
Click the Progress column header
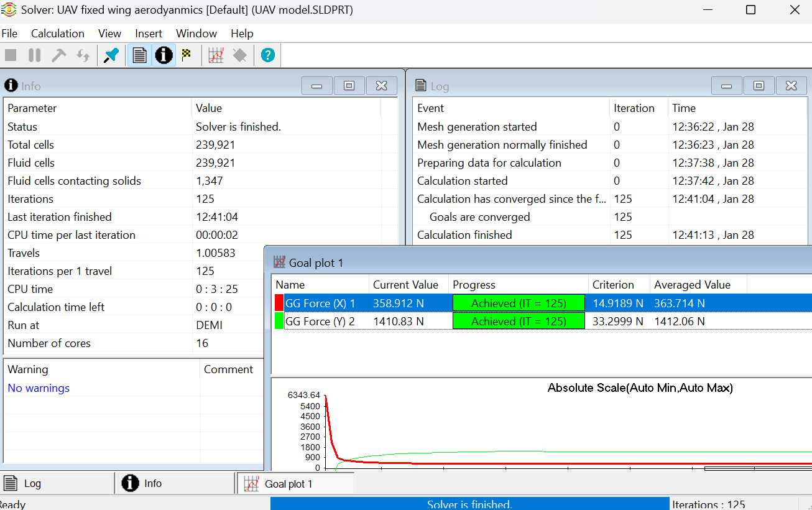[x=519, y=285]
